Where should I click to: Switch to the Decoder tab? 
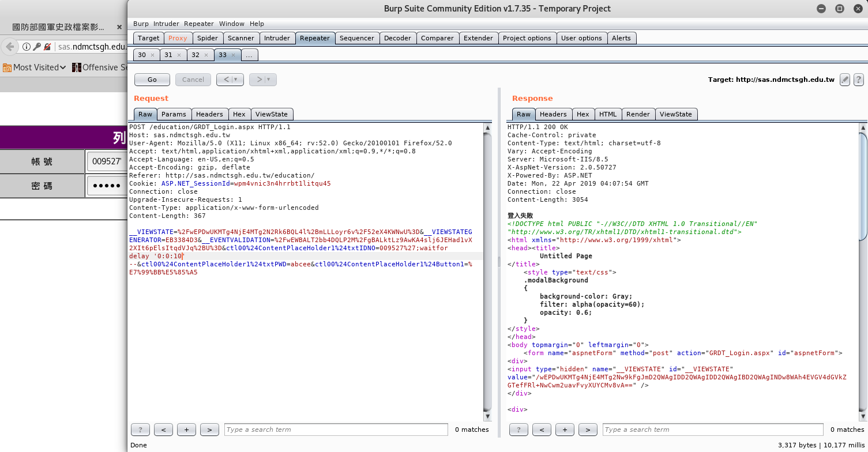pyautogui.click(x=398, y=38)
